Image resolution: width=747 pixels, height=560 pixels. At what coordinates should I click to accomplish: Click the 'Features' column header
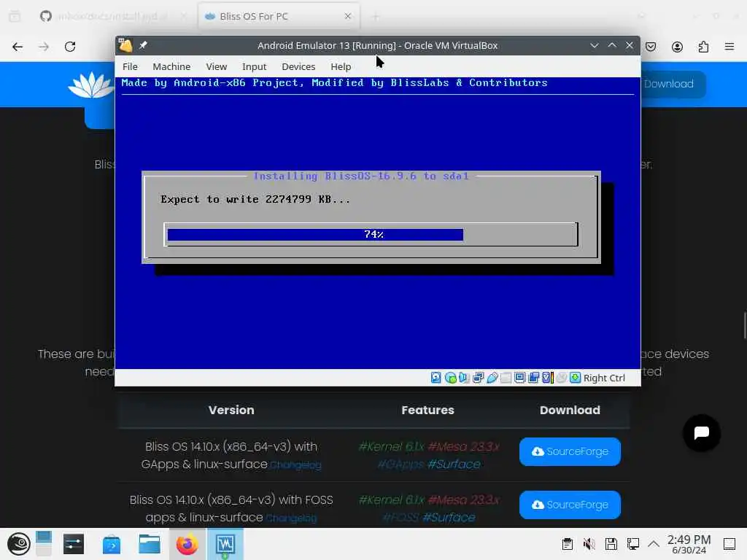point(427,410)
